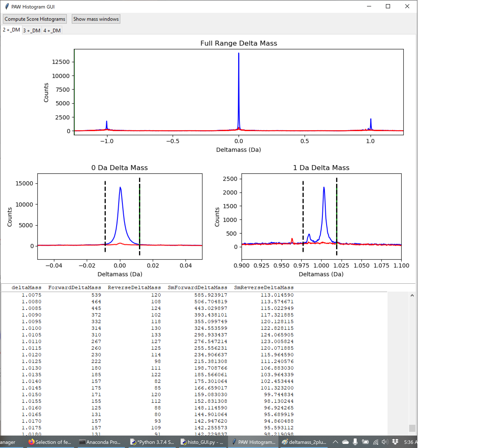Click the smoothed value 159.083030
The width and height of the screenshot is (478, 448).
pos(211,394)
